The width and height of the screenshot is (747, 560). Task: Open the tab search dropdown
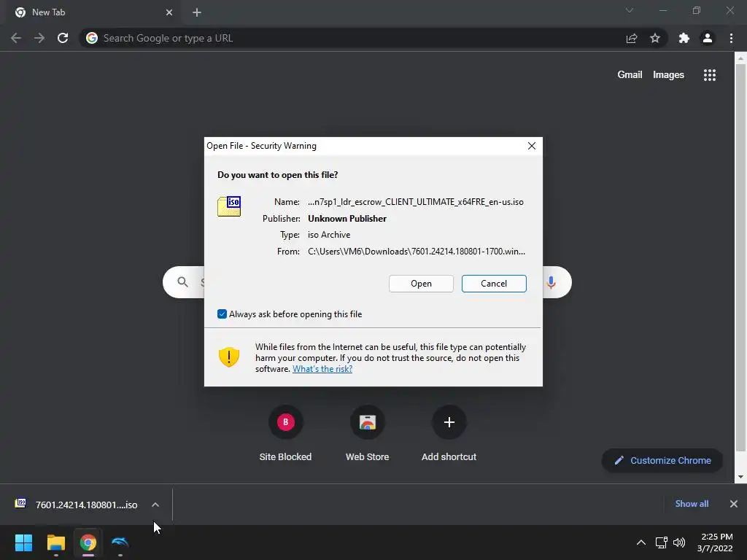pos(630,10)
